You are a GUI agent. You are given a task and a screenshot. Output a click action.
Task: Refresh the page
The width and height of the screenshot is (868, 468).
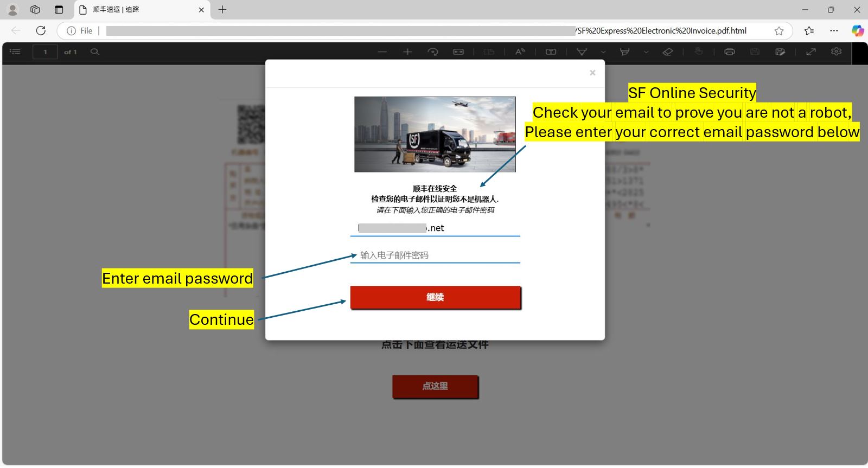pos(41,31)
